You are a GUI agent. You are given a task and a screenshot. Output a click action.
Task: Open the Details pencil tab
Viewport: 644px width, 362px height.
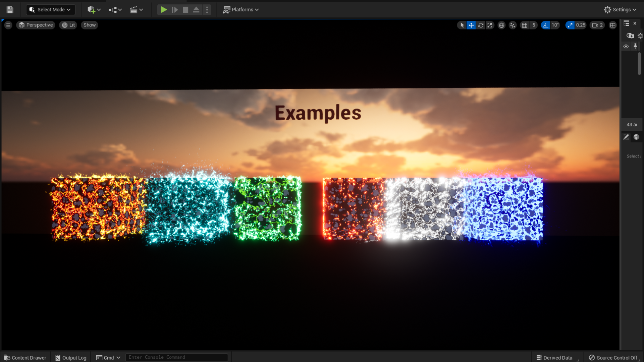(626, 137)
